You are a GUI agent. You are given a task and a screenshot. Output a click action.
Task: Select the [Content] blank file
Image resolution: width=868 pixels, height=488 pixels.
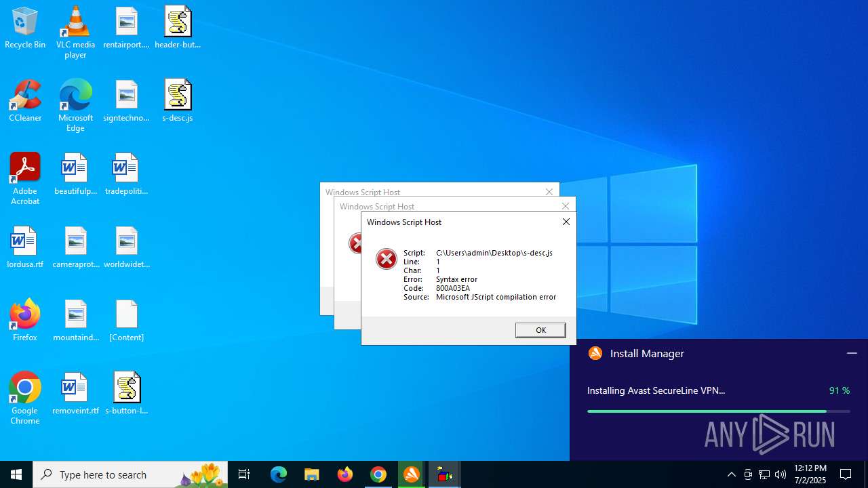click(x=126, y=321)
